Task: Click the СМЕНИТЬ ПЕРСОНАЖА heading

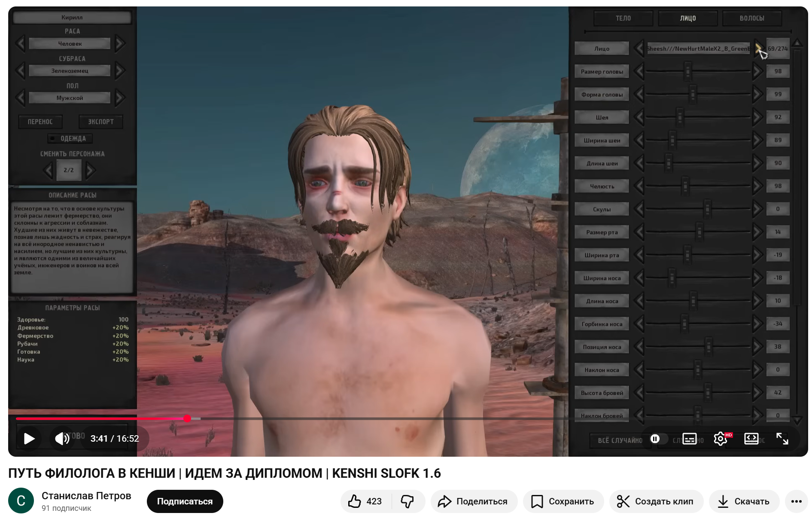Action: tap(73, 154)
